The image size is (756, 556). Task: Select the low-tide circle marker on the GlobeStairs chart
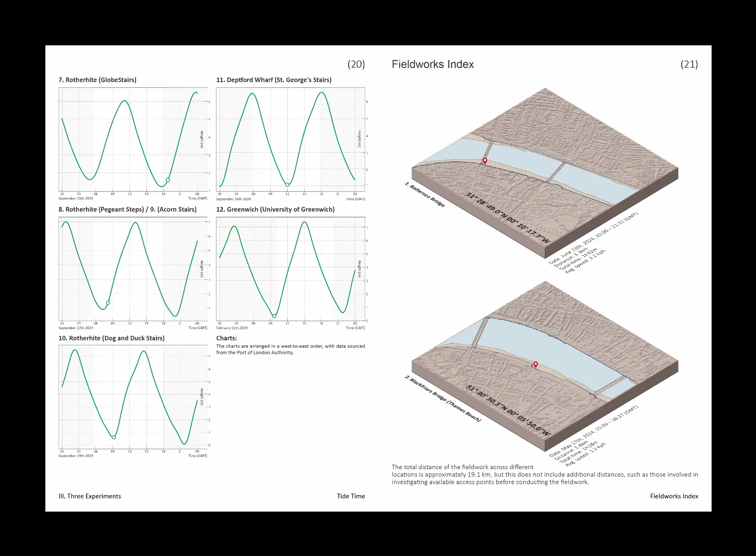tap(168, 180)
